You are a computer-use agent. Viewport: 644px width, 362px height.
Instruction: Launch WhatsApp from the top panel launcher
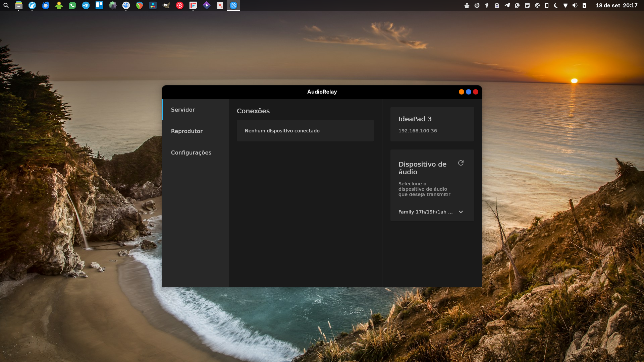(72, 5)
